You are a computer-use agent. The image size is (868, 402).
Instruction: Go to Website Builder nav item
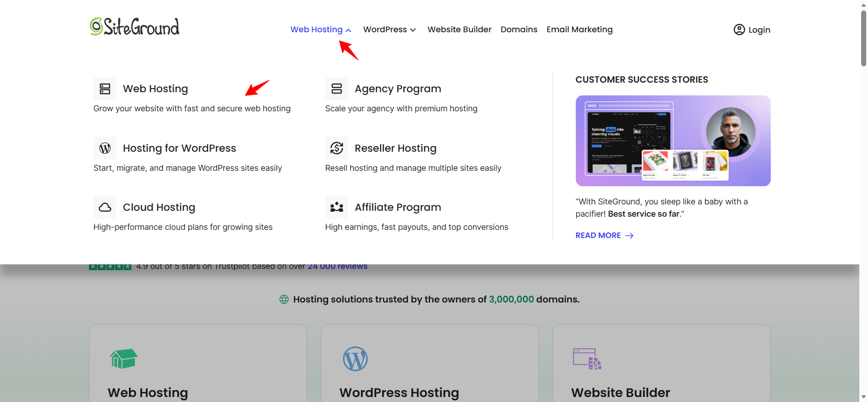pos(459,30)
